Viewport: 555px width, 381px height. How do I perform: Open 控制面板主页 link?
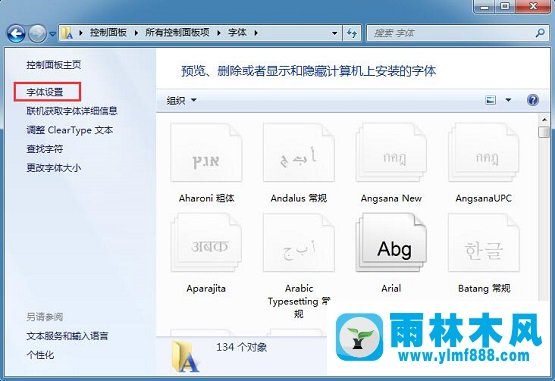pyautogui.click(x=54, y=65)
